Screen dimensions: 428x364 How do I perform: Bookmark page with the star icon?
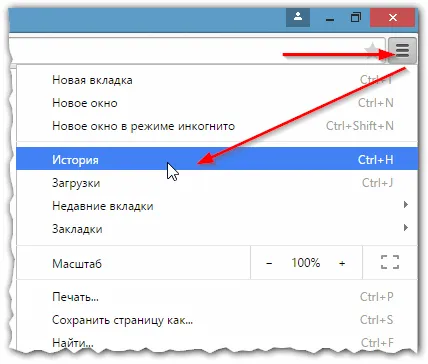click(x=372, y=50)
